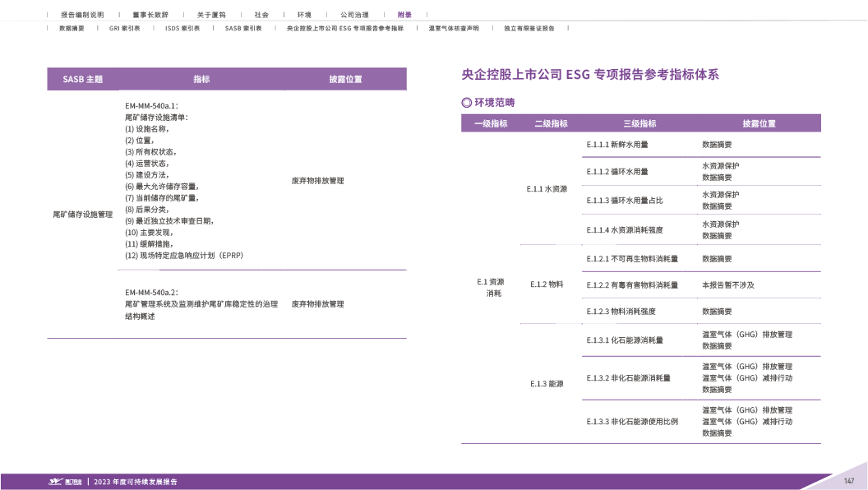Screen dimensions: 868x490
Task: Switch to the 社会 tab
Action: (x=261, y=15)
